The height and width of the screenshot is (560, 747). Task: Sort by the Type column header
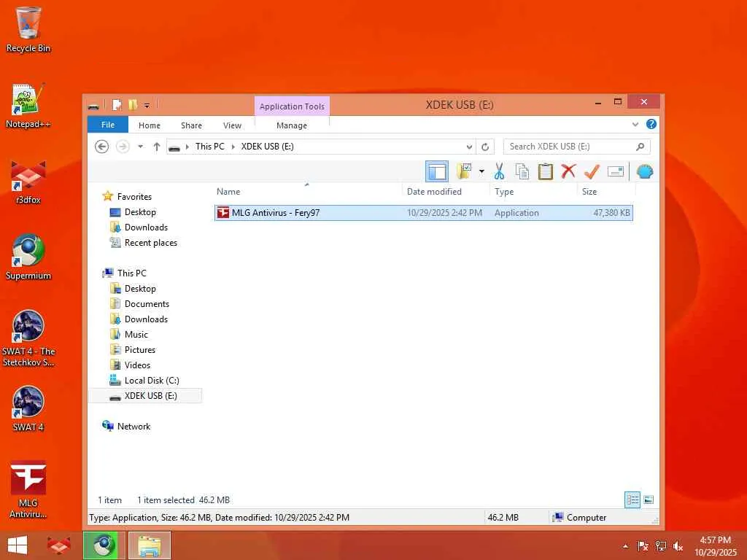(x=504, y=192)
